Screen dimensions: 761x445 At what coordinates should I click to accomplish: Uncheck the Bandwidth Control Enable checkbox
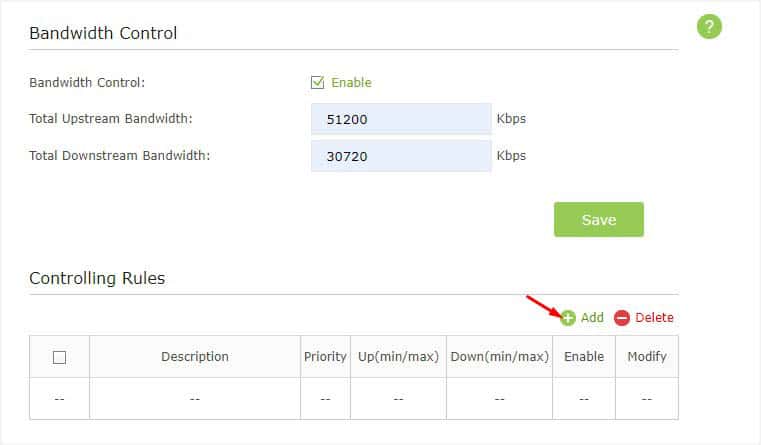(317, 82)
